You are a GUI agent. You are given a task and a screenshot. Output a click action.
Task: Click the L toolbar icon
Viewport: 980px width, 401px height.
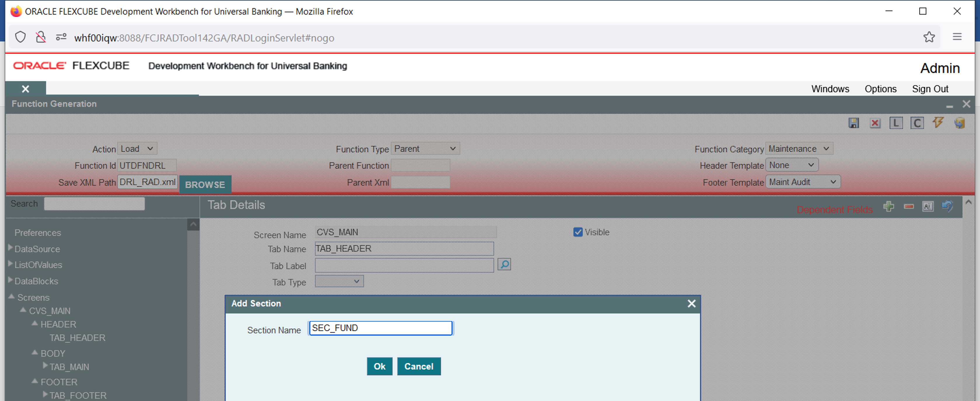point(895,123)
